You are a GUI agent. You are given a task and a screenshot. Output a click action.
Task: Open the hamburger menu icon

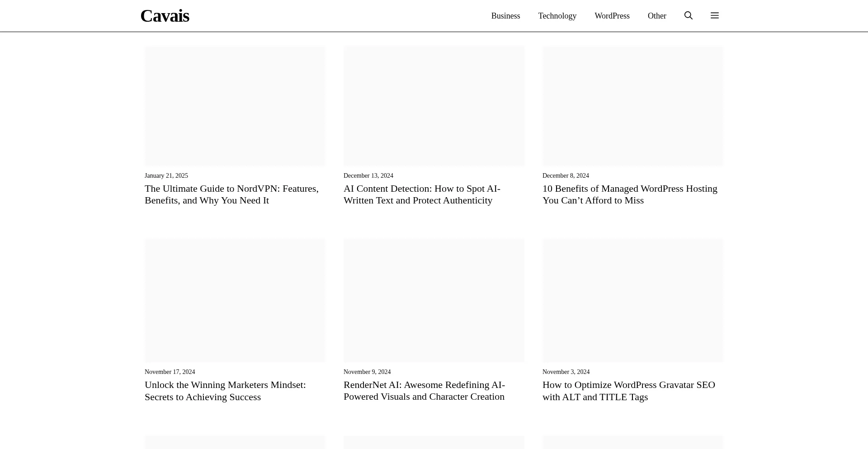point(715,16)
